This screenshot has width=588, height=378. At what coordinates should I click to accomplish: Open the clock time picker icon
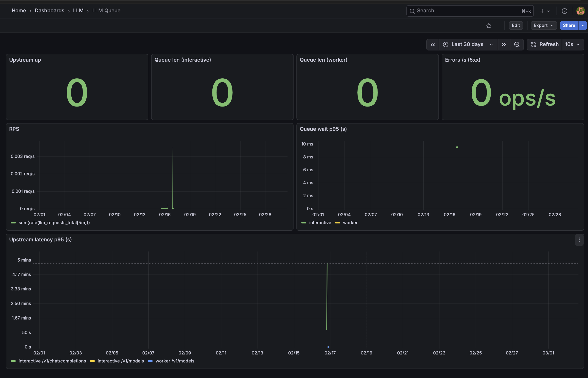[x=446, y=44]
